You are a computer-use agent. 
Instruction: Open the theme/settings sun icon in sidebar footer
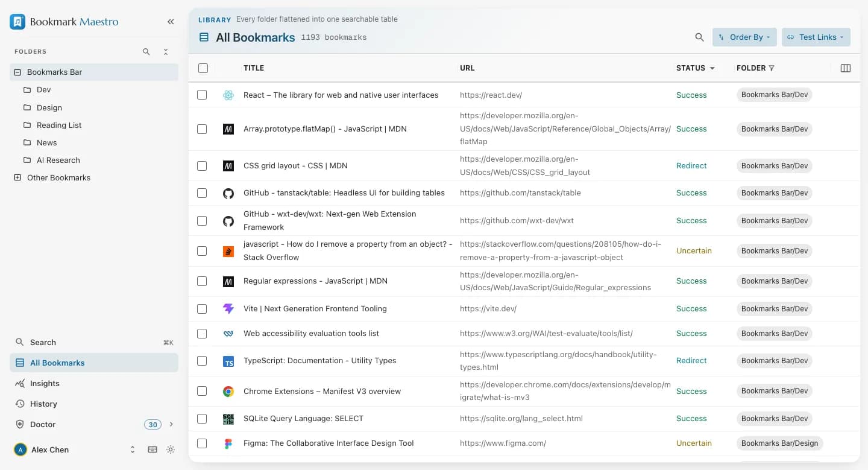pyautogui.click(x=171, y=449)
